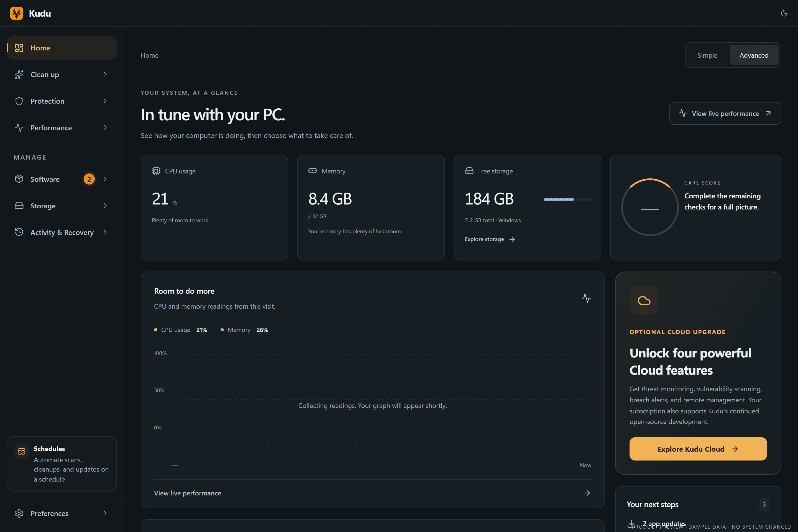The height and width of the screenshot is (532, 798).
Task: Click the Memory card icon
Action: [x=313, y=171]
